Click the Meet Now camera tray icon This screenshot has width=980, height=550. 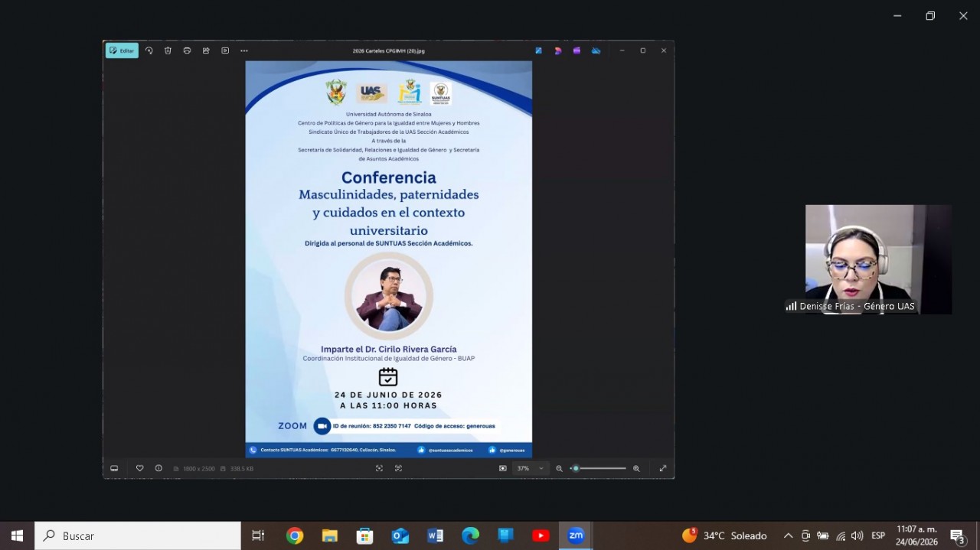[805, 535]
